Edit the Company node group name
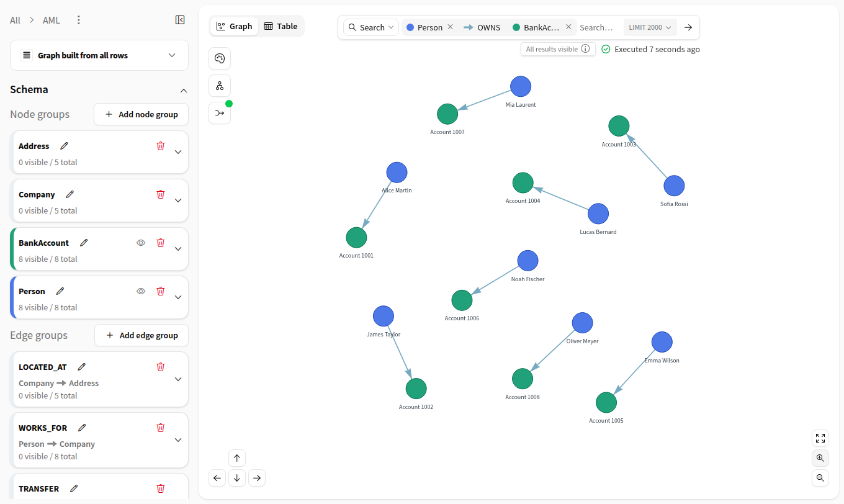844x504 pixels. coord(70,194)
